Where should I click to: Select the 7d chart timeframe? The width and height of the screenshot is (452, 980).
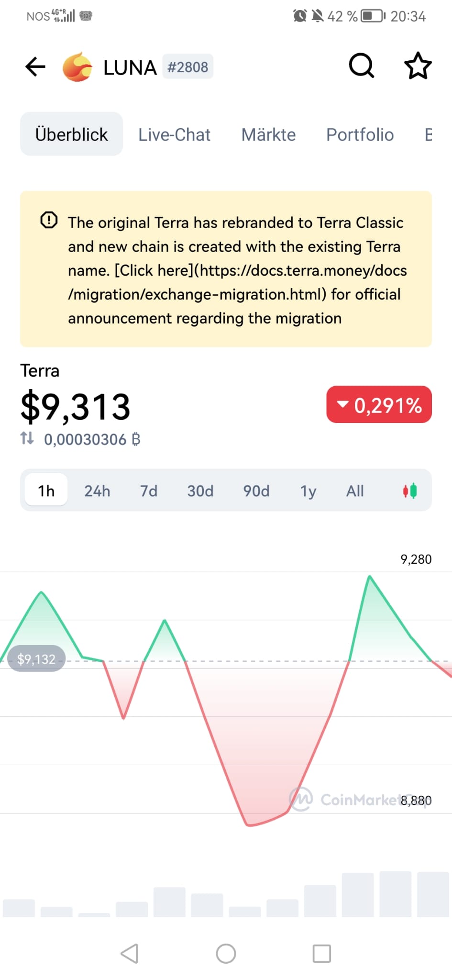click(149, 490)
